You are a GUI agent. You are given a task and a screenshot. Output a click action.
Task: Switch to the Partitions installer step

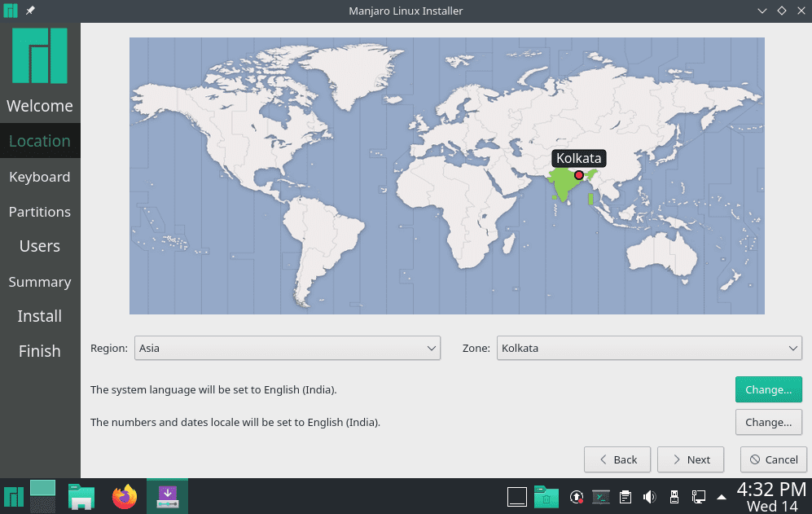(x=39, y=212)
